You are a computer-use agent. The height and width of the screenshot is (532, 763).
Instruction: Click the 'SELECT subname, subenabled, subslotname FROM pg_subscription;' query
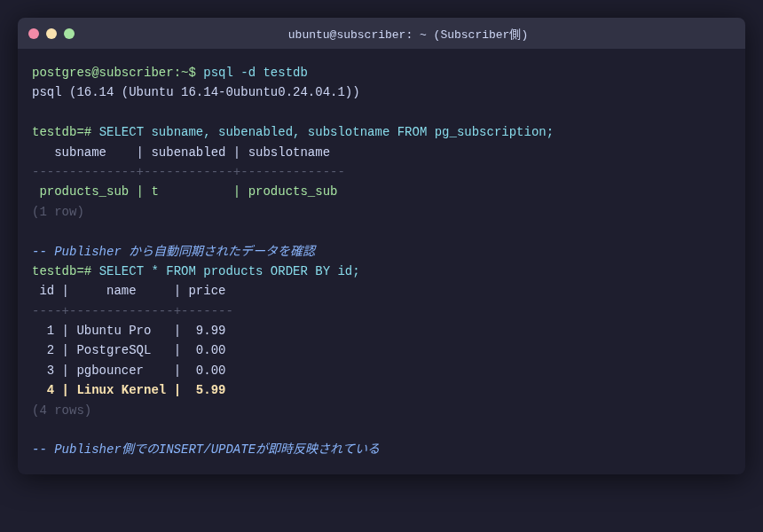[x=326, y=132]
